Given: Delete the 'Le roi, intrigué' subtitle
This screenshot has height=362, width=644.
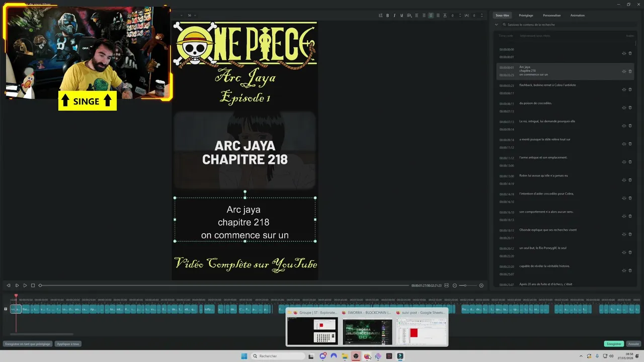Looking at the screenshot, I should pos(630,126).
